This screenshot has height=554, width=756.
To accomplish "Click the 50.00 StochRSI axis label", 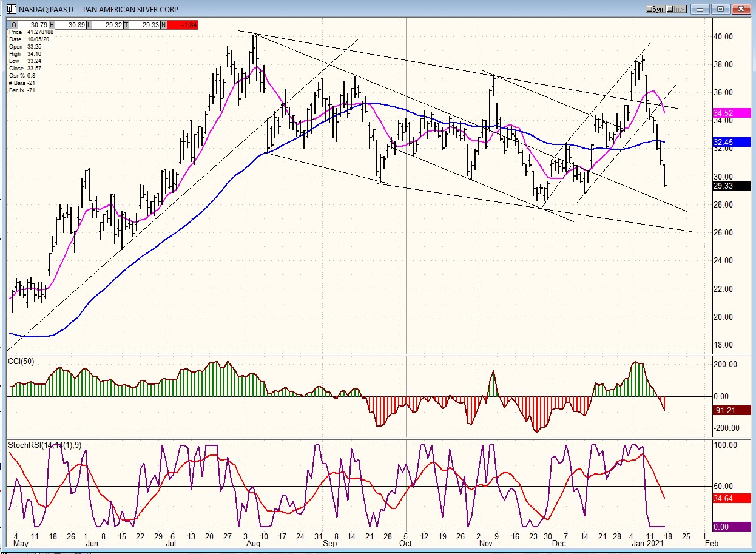I will pyautogui.click(x=724, y=486).
